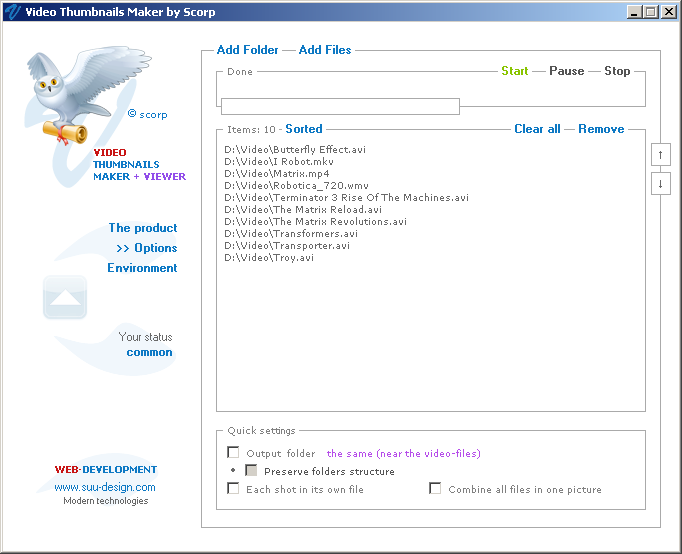Click the collapse panel up-triangle button
The width and height of the screenshot is (682, 554).
pyautogui.click(x=65, y=297)
